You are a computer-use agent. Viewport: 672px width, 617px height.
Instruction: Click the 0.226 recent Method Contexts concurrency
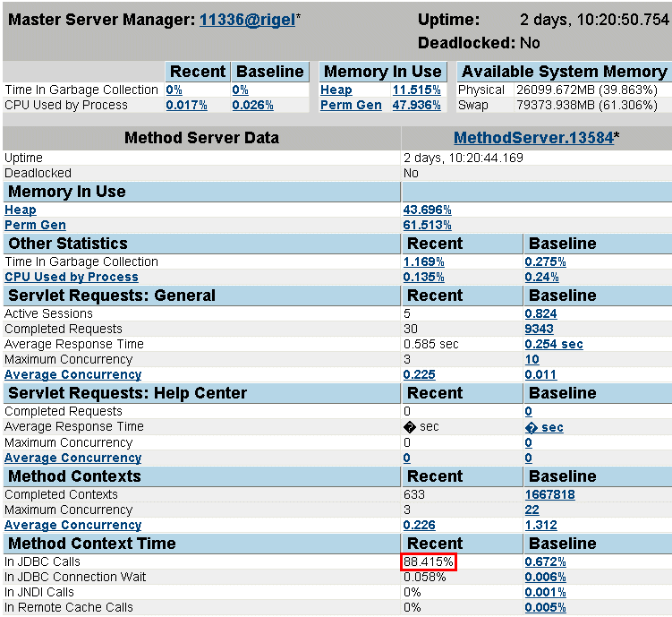(419, 526)
